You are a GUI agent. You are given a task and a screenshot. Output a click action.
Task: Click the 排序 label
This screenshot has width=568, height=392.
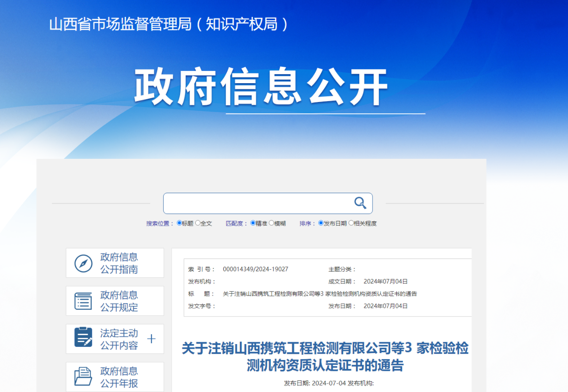308,224
